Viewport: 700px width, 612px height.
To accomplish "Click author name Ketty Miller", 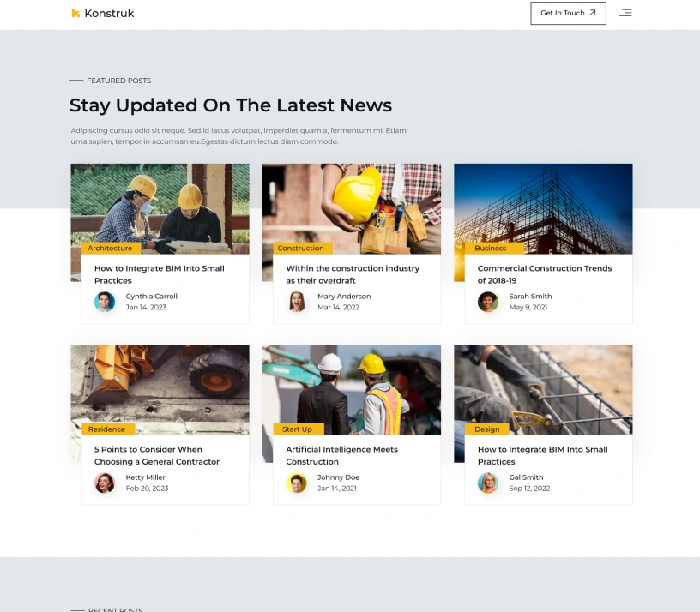I will tap(145, 477).
